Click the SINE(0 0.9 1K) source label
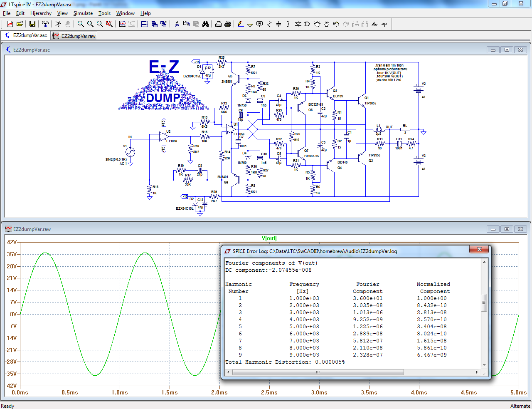532x409 pixels. (116, 159)
